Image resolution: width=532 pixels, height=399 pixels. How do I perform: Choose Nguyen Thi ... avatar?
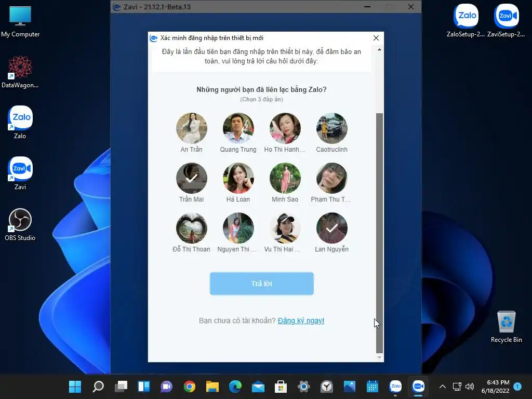(238, 228)
